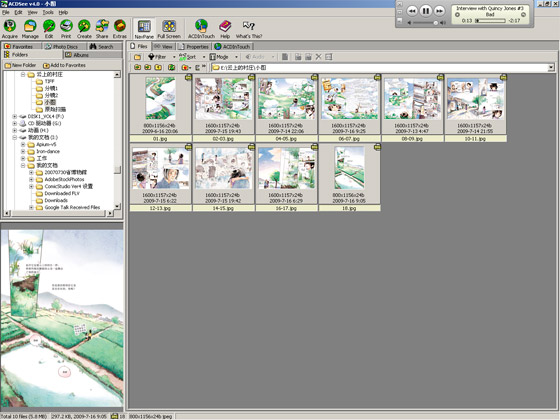
Task: Click the Add to Favorites button
Action: coord(64,65)
